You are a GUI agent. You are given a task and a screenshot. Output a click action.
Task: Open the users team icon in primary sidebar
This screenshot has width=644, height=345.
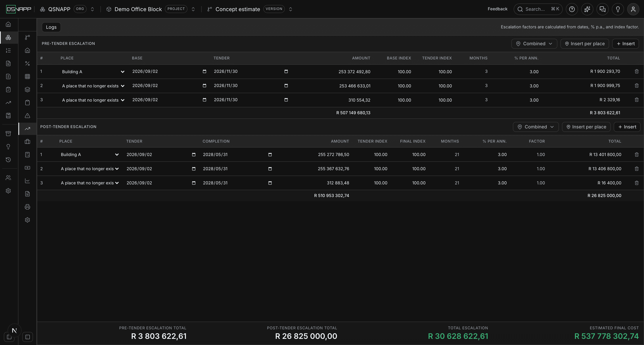8,178
